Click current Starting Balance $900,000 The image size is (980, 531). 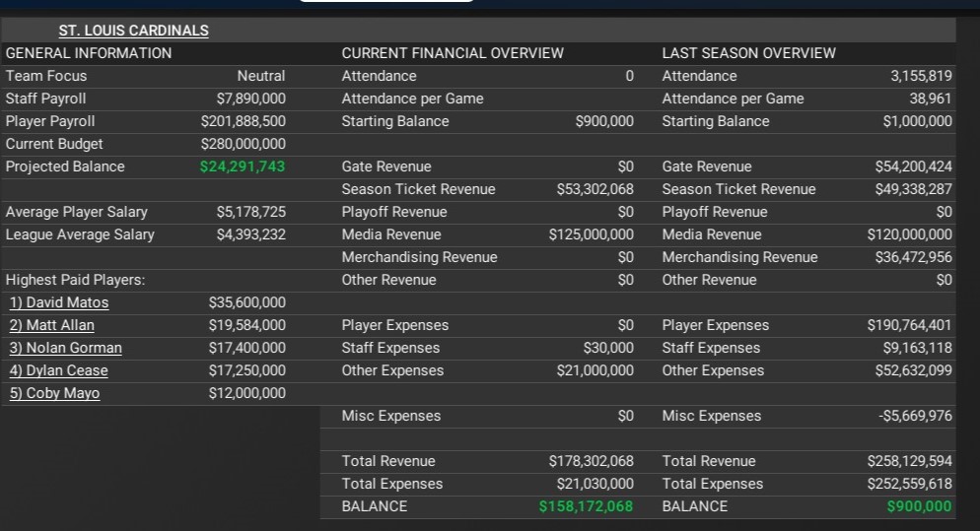604,121
